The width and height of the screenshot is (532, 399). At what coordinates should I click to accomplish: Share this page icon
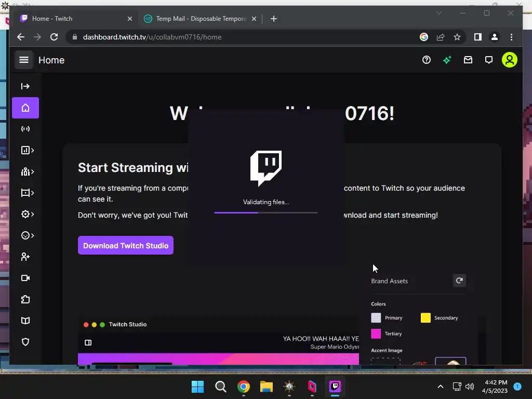tap(441, 37)
